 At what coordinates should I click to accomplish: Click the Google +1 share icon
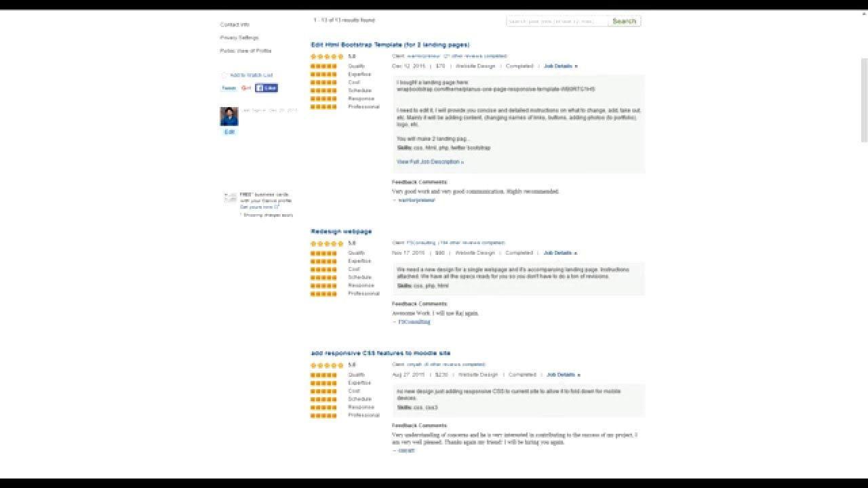246,88
